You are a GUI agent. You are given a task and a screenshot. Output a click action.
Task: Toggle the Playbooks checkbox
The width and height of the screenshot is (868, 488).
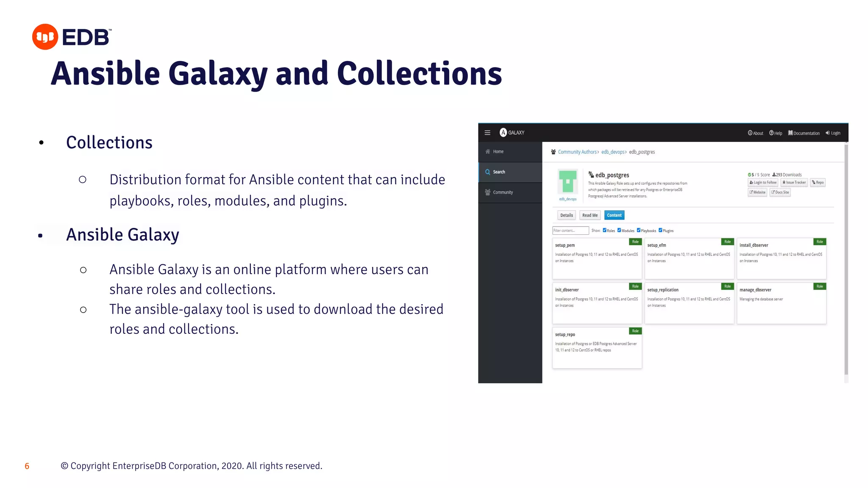click(x=639, y=230)
